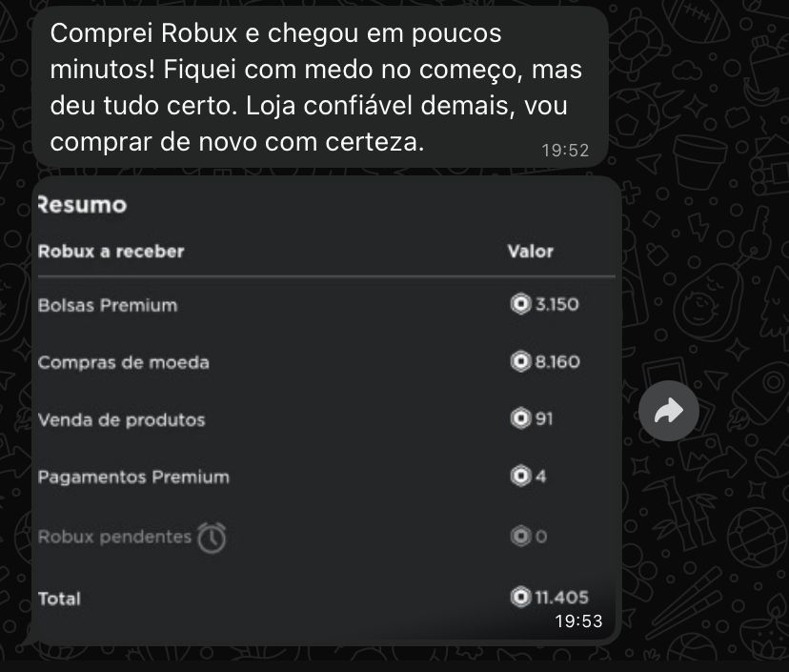This screenshot has width=789, height=672.
Task: Select the Compras de moeda entry
Action: point(124,363)
